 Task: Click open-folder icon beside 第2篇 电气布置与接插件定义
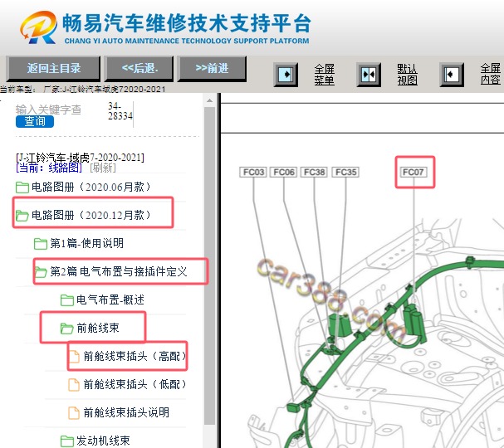click(41, 272)
